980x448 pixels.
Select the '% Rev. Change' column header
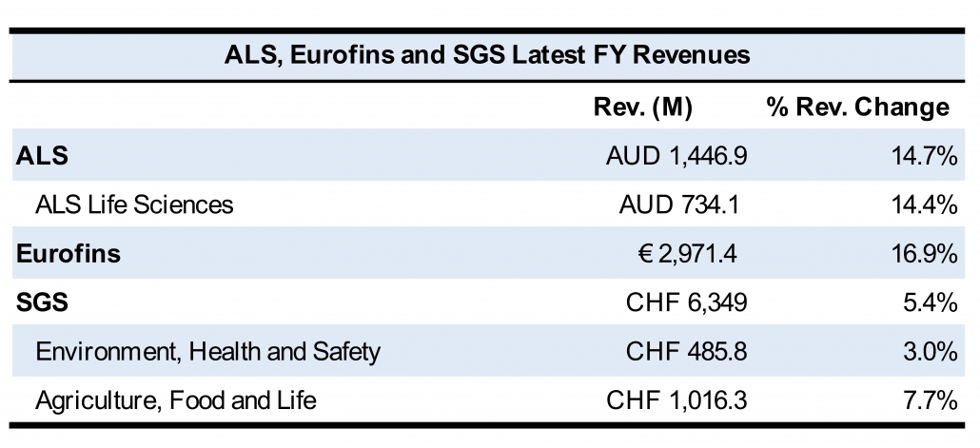tap(858, 107)
